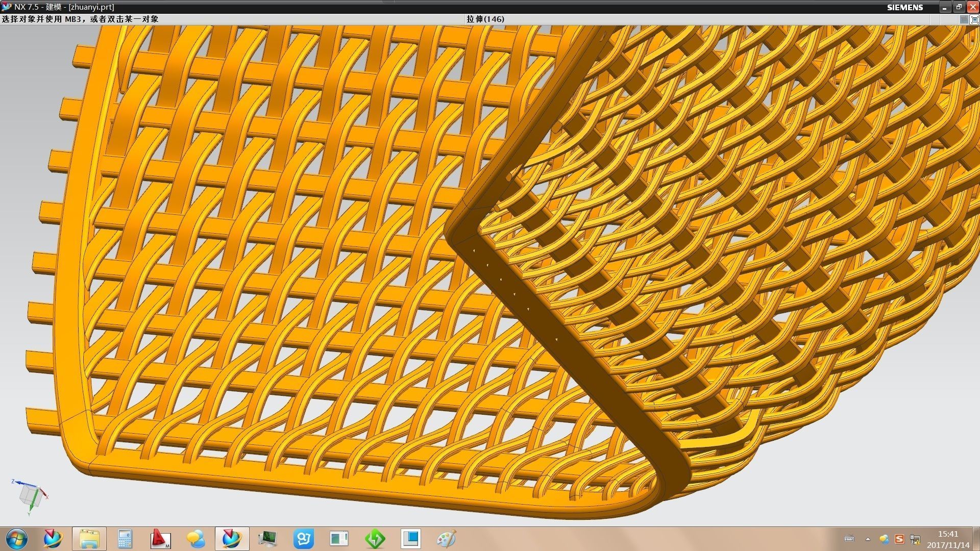
Task: Open the blue dictionary app icon
Action: [x=304, y=539]
